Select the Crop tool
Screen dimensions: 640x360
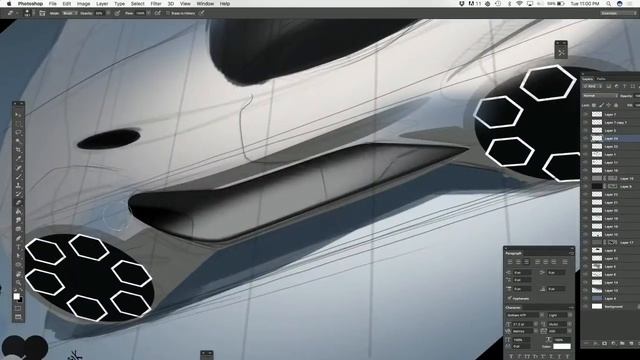click(18, 150)
